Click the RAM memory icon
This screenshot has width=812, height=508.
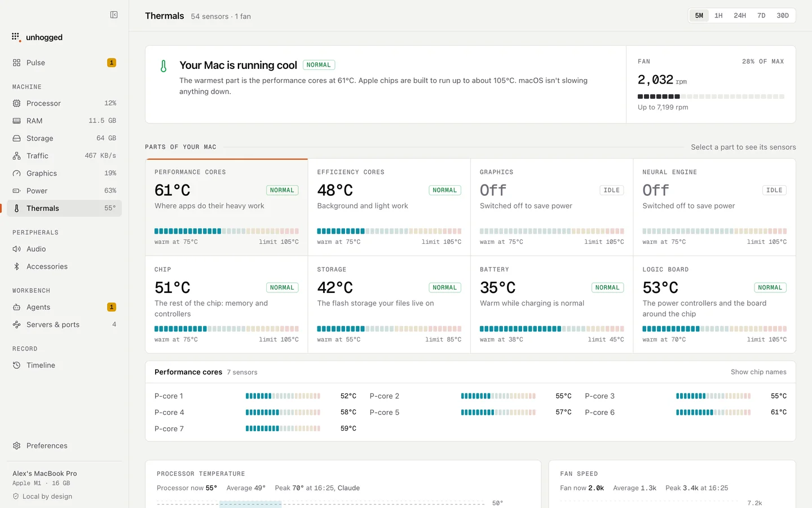[16, 121]
